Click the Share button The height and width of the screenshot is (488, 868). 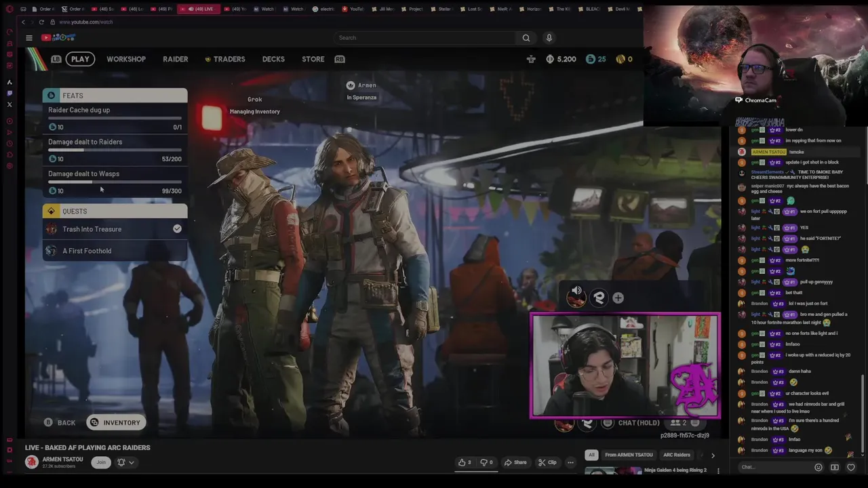pos(515,462)
